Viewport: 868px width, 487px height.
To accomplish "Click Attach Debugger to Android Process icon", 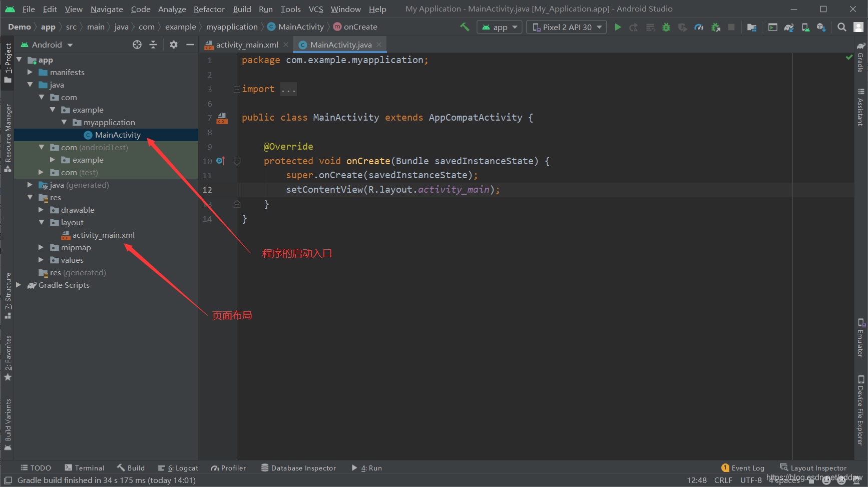I will click(x=716, y=27).
